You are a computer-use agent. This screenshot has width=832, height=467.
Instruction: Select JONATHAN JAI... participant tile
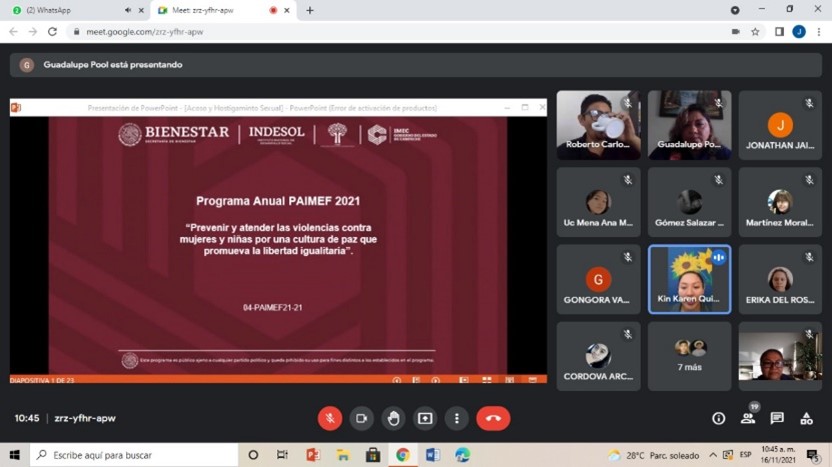[780, 125]
